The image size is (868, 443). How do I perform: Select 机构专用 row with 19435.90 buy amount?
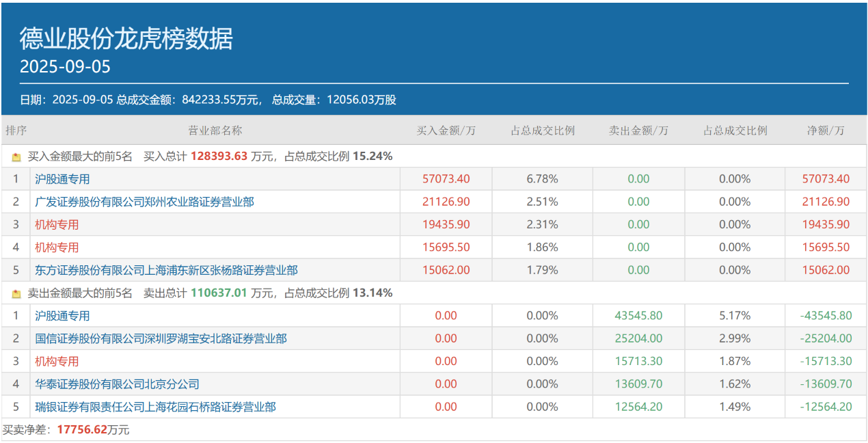(57, 224)
